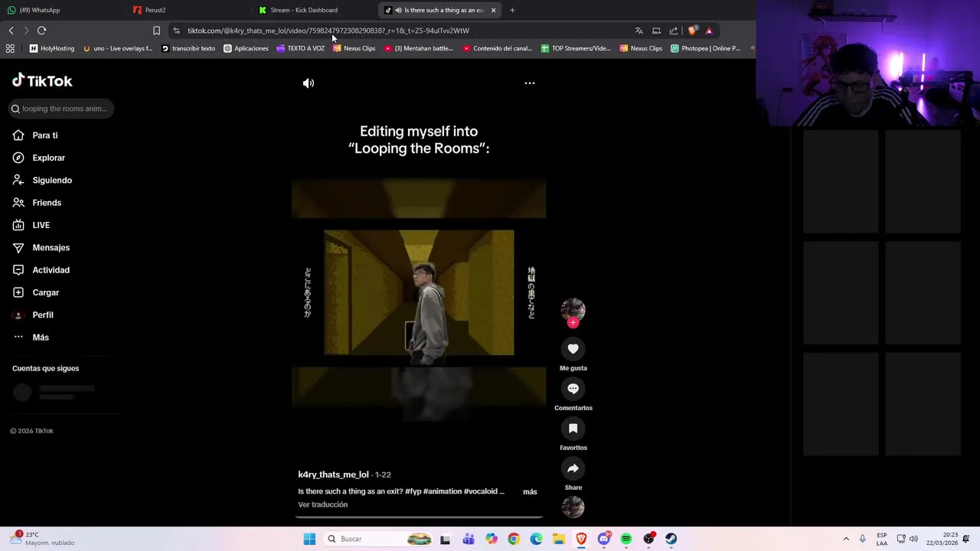Reload the page

click(41, 31)
